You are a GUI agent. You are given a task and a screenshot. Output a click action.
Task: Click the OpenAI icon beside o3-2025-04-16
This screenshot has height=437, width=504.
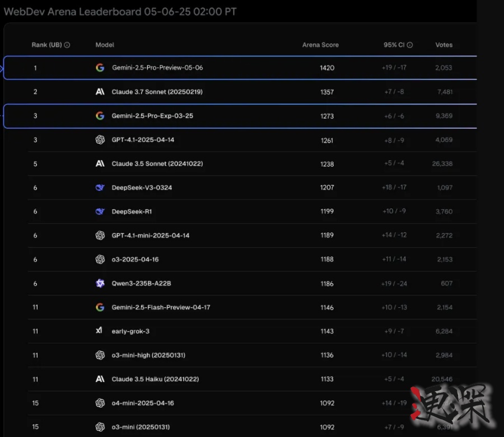point(100,259)
